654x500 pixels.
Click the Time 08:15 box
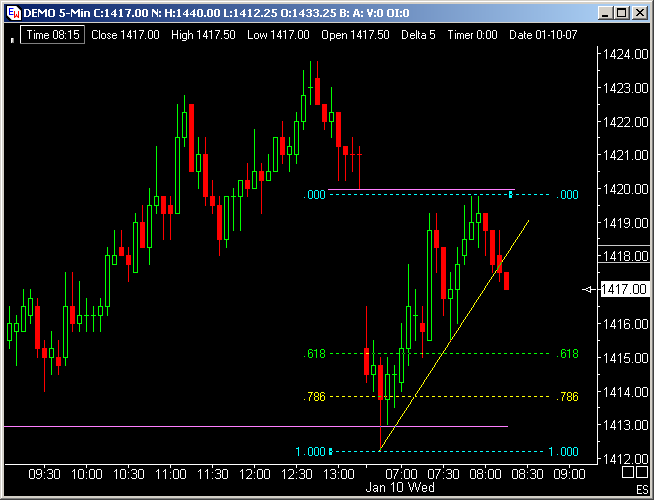53,35
